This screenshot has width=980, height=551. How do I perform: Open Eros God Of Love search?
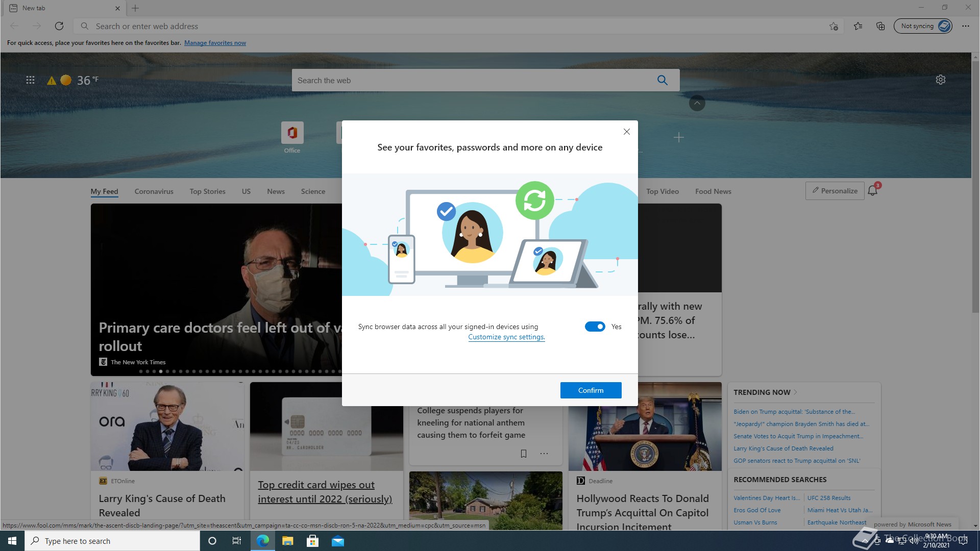(x=757, y=510)
